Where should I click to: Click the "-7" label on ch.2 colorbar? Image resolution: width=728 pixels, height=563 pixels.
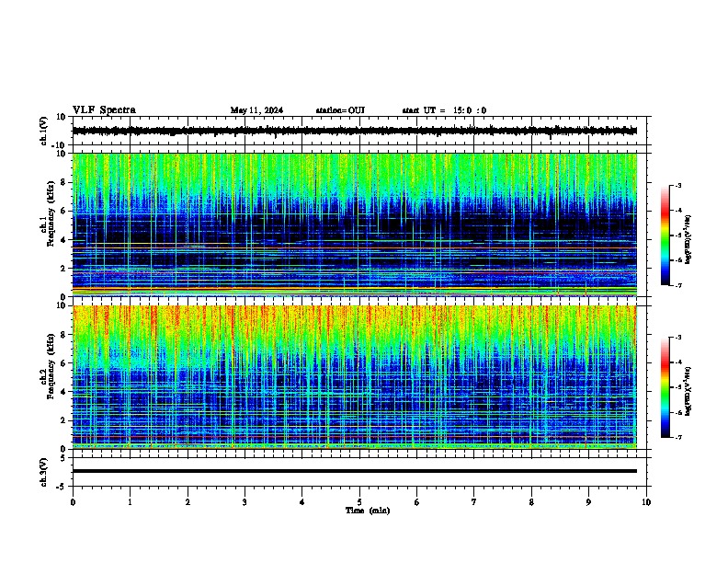(677, 437)
